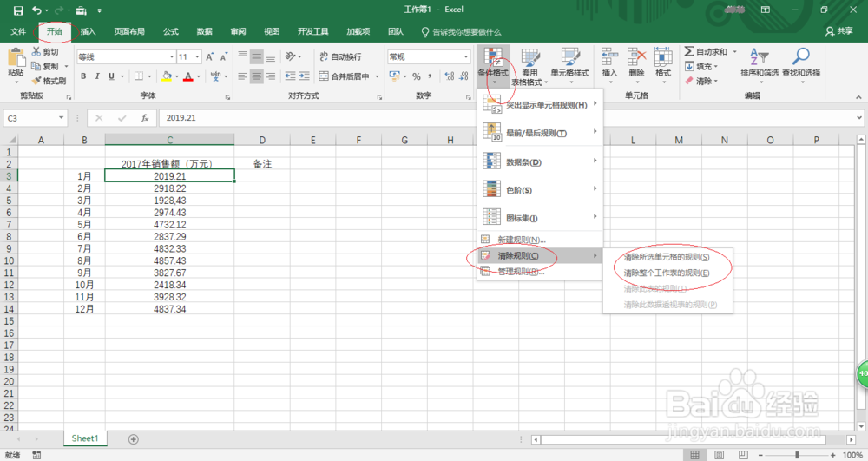
Task: Switch to the Formulas (公式) tab
Action: [171, 31]
